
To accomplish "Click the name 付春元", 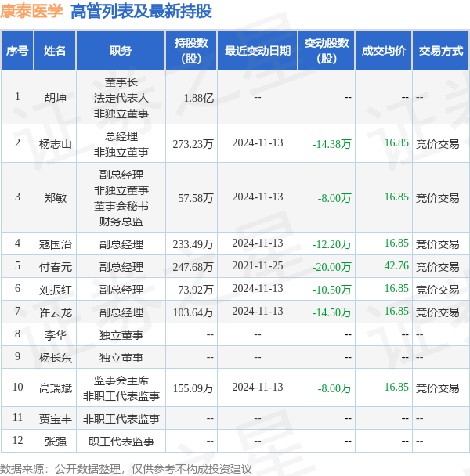I will (x=55, y=266).
